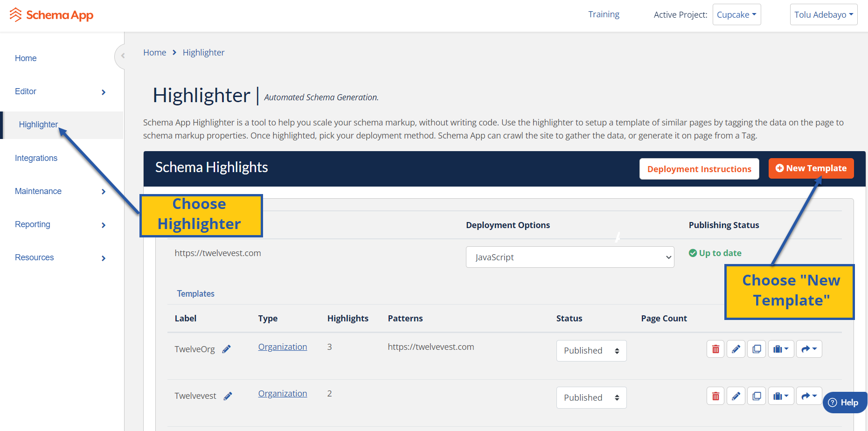The height and width of the screenshot is (431, 868).
Task: Click the Home breadcrumb link
Action: coord(154,52)
